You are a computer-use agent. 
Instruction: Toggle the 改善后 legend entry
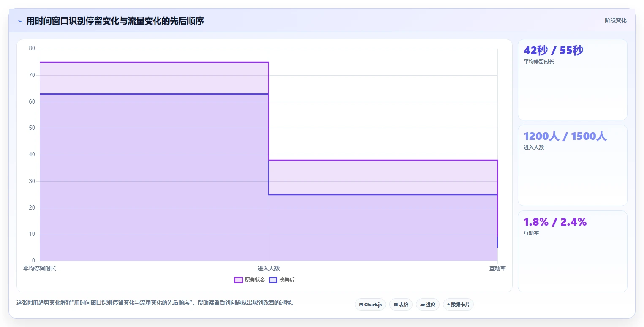pyautogui.click(x=282, y=280)
